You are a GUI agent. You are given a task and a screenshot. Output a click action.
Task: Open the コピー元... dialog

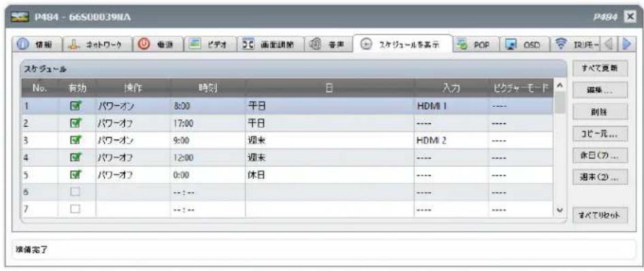click(x=600, y=133)
